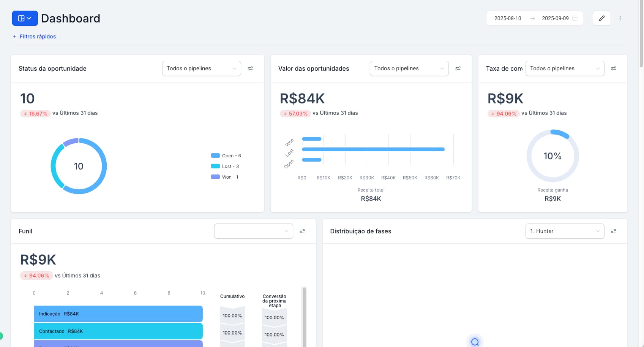The height and width of the screenshot is (347, 644).
Task: Open the 1. Hunter pipeline dropdown
Action: (x=565, y=231)
